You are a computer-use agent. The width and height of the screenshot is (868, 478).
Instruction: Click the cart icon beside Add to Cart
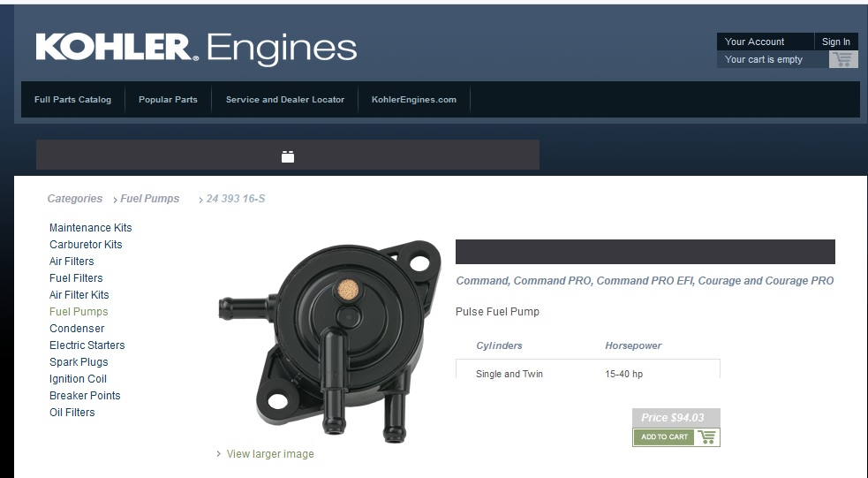pos(706,437)
